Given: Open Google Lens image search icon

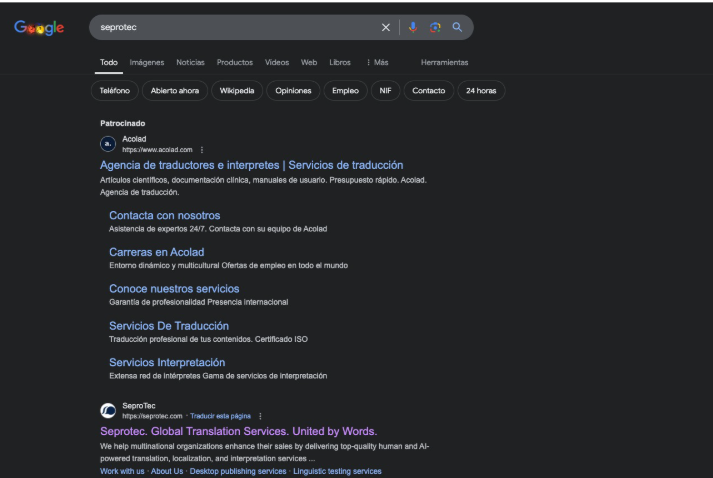Looking at the screenshot, I should pyautogui.click(x=434, y=28).
